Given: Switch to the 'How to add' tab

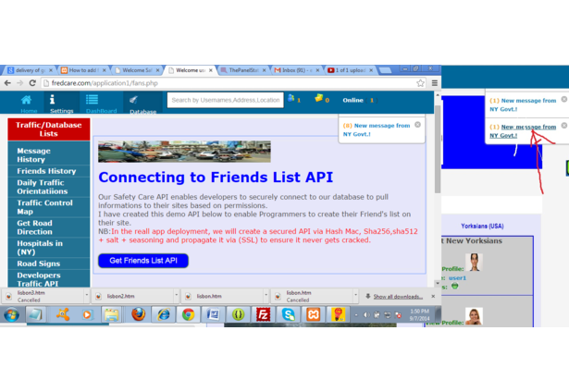Looking at the screenshot, I should 82,70.
